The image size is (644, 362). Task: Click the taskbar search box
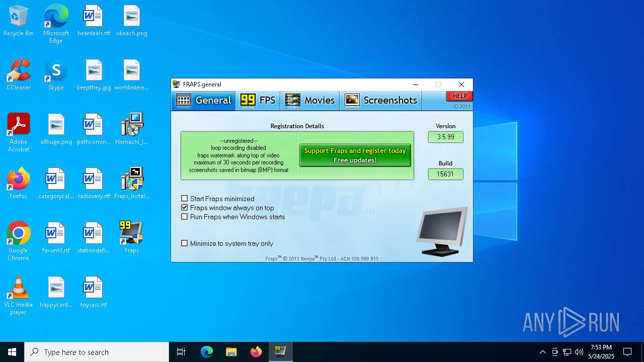(97, 352)
